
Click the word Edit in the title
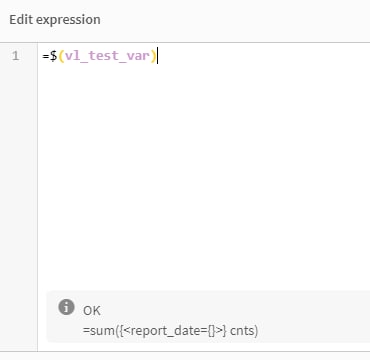(21, 19)
